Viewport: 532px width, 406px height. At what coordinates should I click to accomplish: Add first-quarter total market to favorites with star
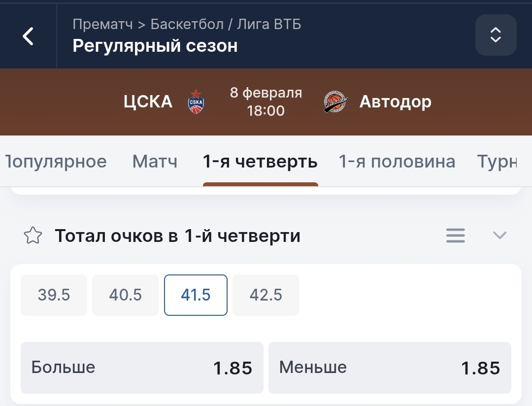(33, 236)
